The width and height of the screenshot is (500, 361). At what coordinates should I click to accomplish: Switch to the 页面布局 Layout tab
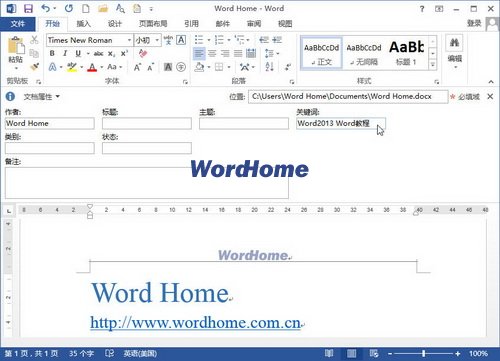pyautogui.click(x=153, y=24)
